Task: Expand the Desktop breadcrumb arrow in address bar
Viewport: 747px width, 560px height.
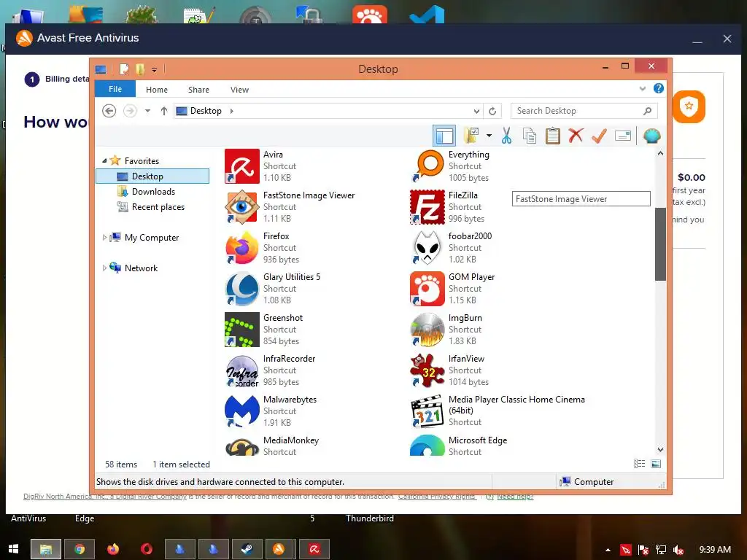Action: [232, 111]
